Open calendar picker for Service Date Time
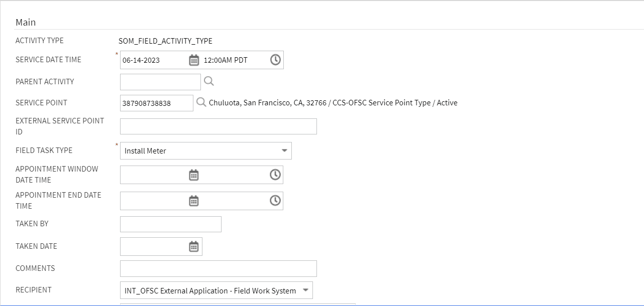 [194, 60]
